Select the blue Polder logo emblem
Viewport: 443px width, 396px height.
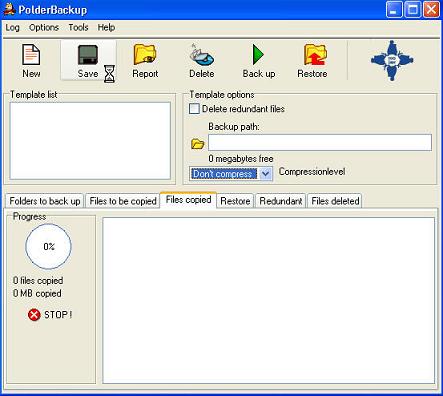[x=392, y=60]
